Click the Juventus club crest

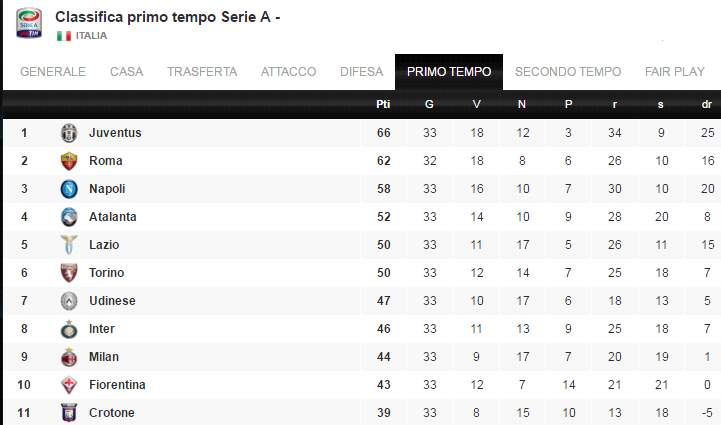(x=69, y=133)
